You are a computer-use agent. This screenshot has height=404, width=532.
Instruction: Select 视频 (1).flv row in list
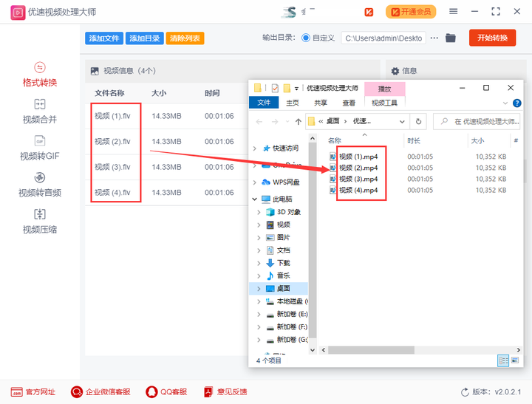click(x=166, y=116)
